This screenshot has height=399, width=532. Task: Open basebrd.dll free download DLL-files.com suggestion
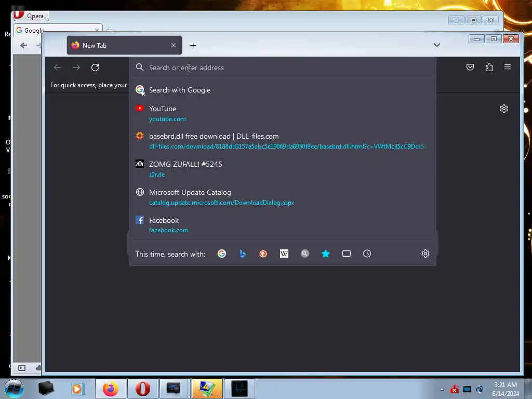pos(282,141)
